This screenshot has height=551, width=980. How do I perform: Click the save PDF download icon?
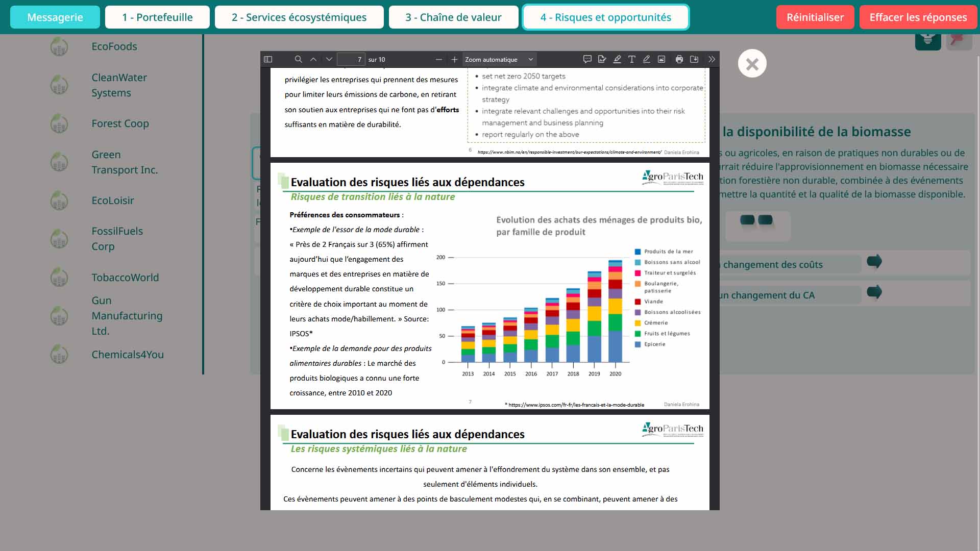[x=694, y=60]
